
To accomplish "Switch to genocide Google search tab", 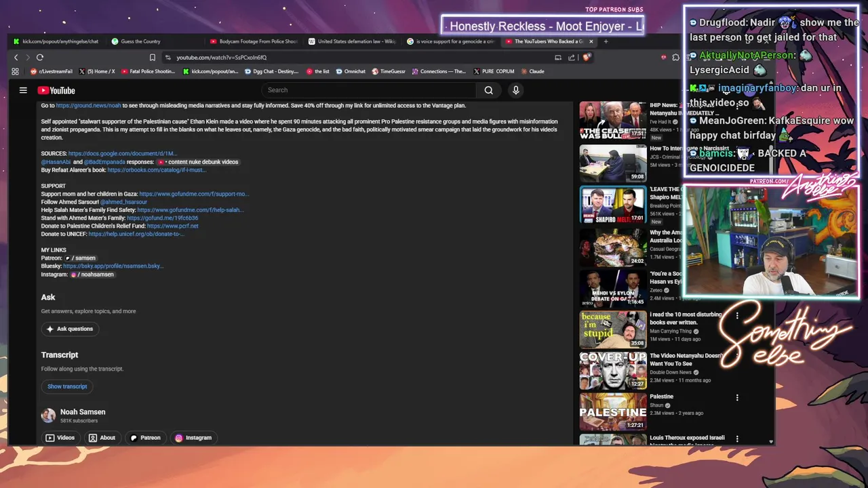I will (x=451, y=41).
